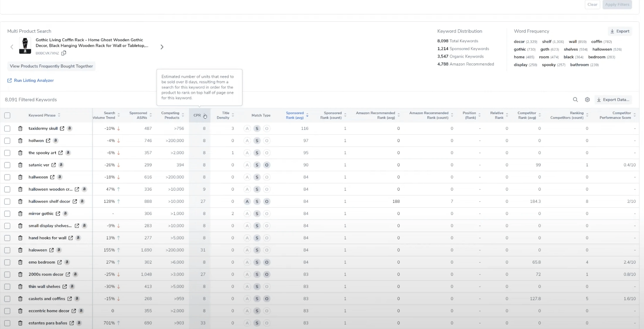
Task: Remove the keyword "caskets and coffins"
Action: 20,299
